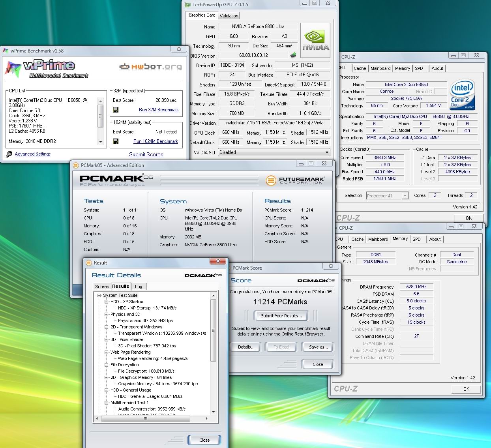Click the Run 1024M Benchmark link
Image resolution: width=491 pixels, height=448 pixels.
coord(156,141)
